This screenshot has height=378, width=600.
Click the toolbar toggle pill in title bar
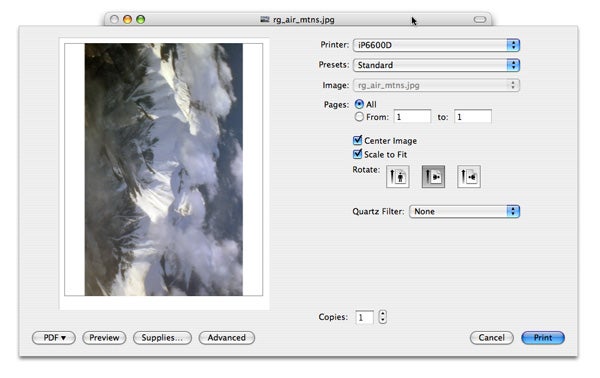[479, 19]
